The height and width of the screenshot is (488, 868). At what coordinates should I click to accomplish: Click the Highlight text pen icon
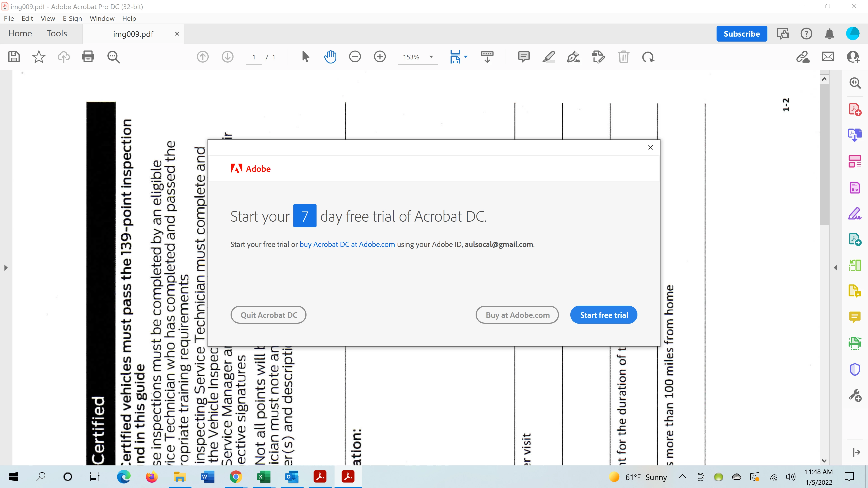click(549, 57)
